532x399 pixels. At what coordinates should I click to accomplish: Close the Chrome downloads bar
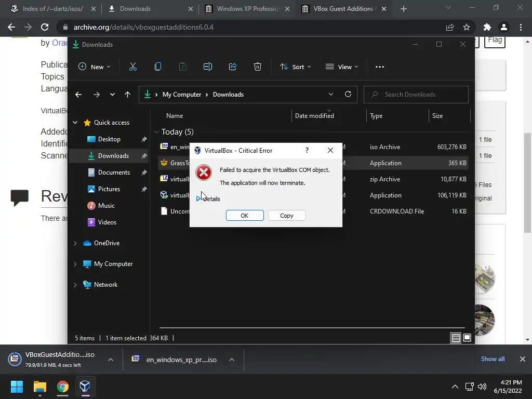coord(523,359)
